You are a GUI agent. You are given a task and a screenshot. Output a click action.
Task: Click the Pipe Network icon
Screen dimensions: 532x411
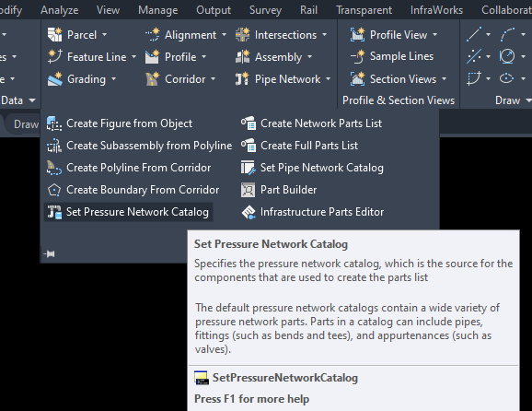tap(243, 79)
